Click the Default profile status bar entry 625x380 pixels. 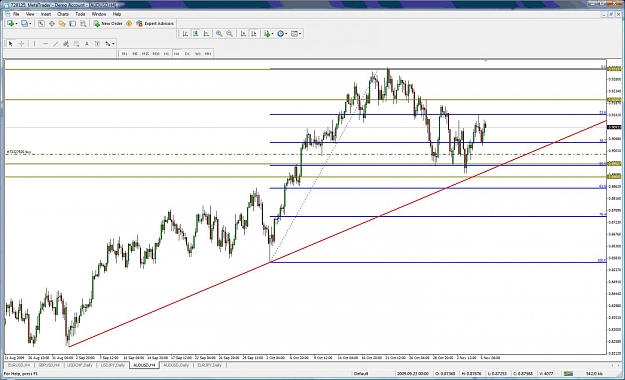(x=361, y=374)
